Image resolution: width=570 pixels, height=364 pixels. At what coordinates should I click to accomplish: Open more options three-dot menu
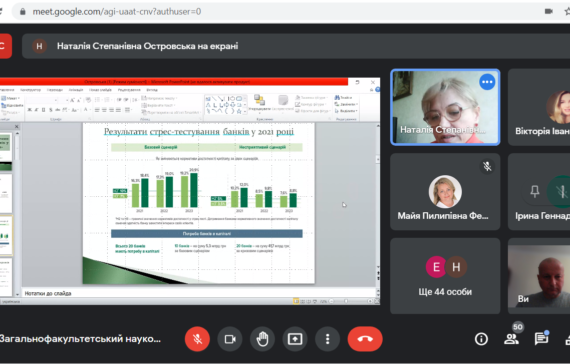328,339
